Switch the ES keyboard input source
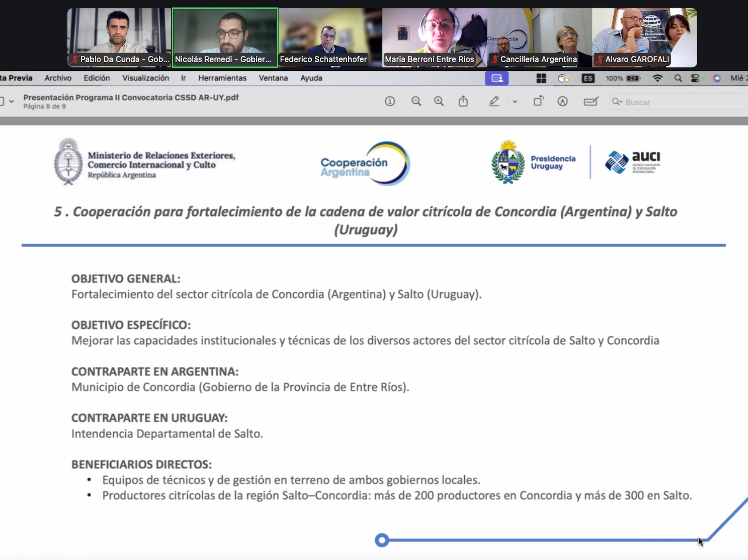Viewport: 748px width, 560px height. click(587, 78)
